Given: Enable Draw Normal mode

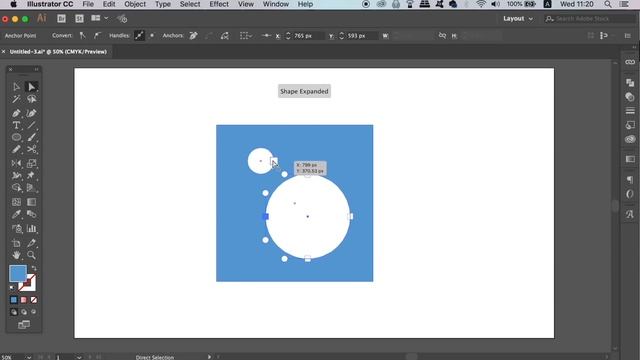Looking at the screenshot, I should coord(14,312).
